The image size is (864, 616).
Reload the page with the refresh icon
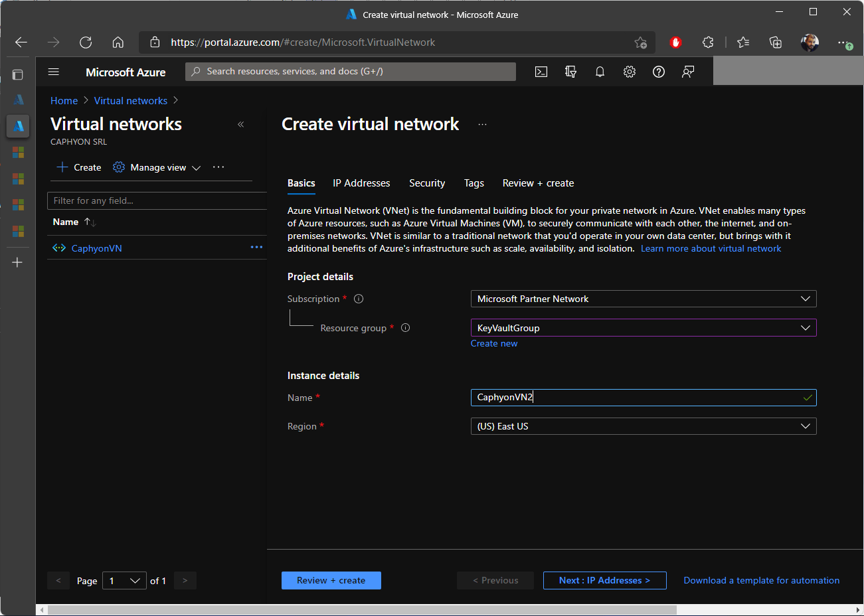click(86, 42)
